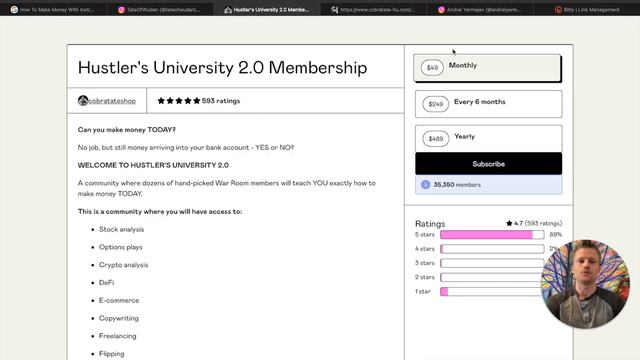The image size is (640, 360).
Task: Click the blue info icon beside members
Action: click(425, 184)
